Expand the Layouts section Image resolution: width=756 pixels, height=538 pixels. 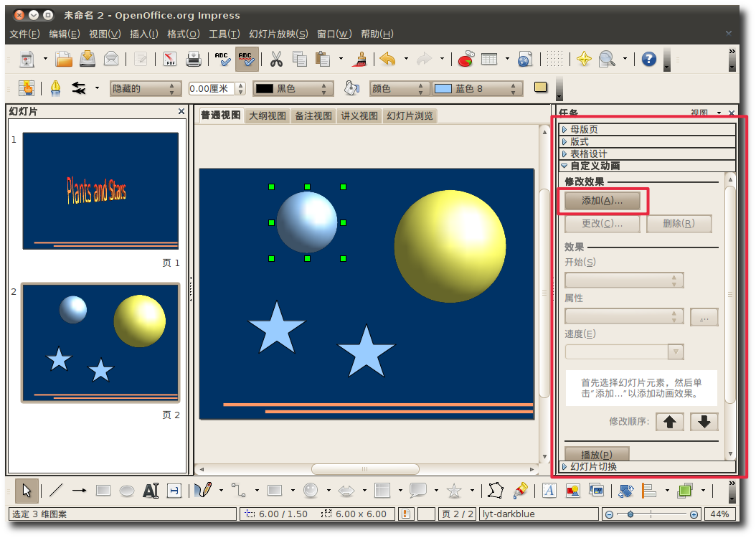click(x=647, y=142)
